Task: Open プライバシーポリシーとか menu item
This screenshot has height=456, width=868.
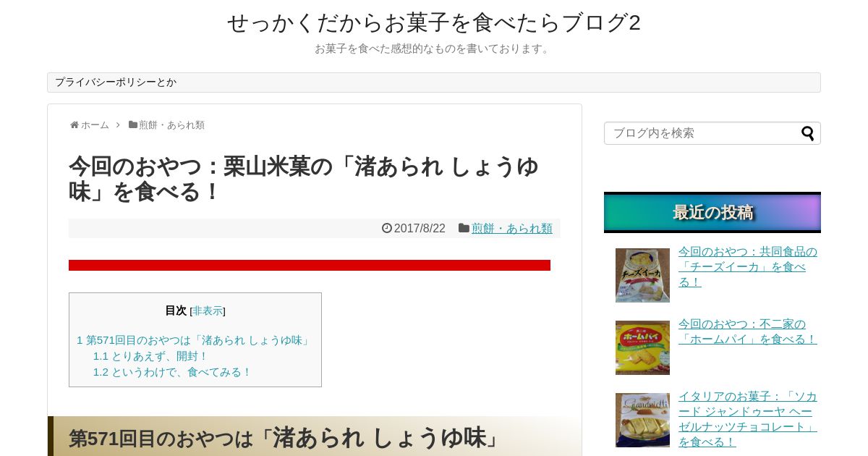Action: coord(116,83)
